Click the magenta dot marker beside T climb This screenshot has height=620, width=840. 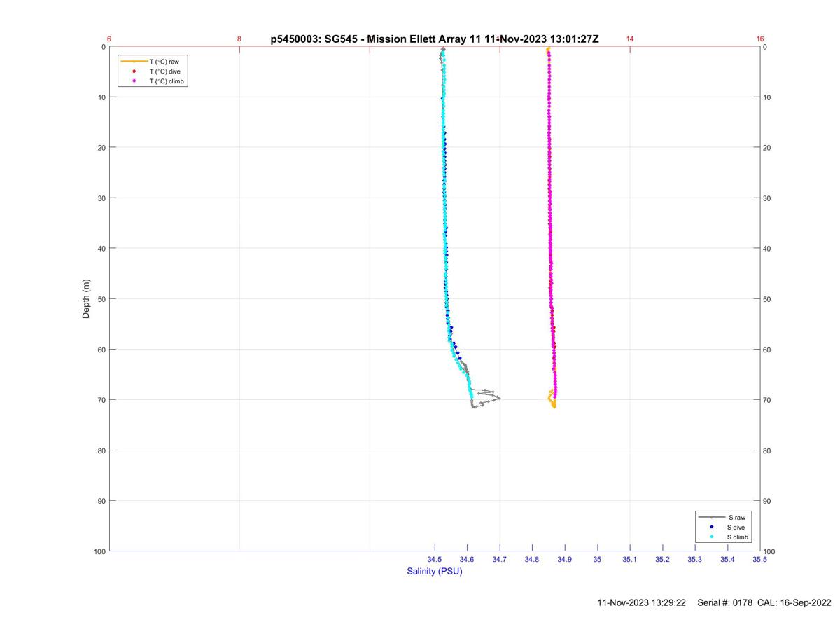point(134,81)
